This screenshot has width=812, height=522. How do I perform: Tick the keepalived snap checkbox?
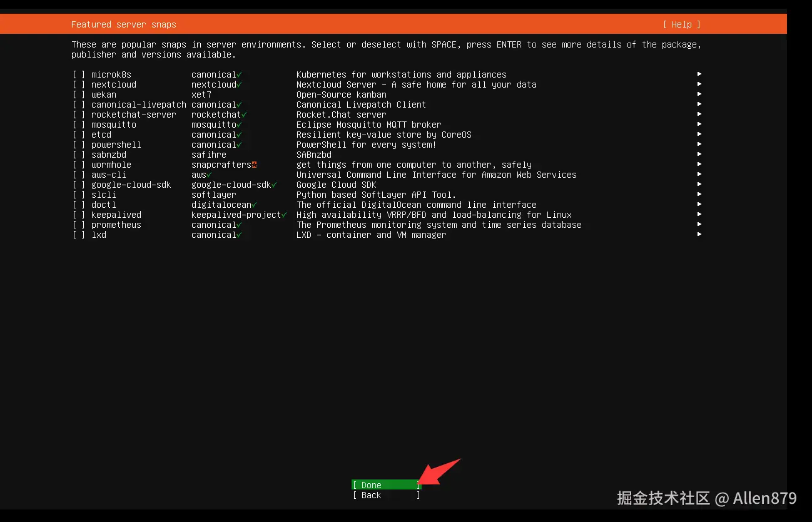[79, 215]
